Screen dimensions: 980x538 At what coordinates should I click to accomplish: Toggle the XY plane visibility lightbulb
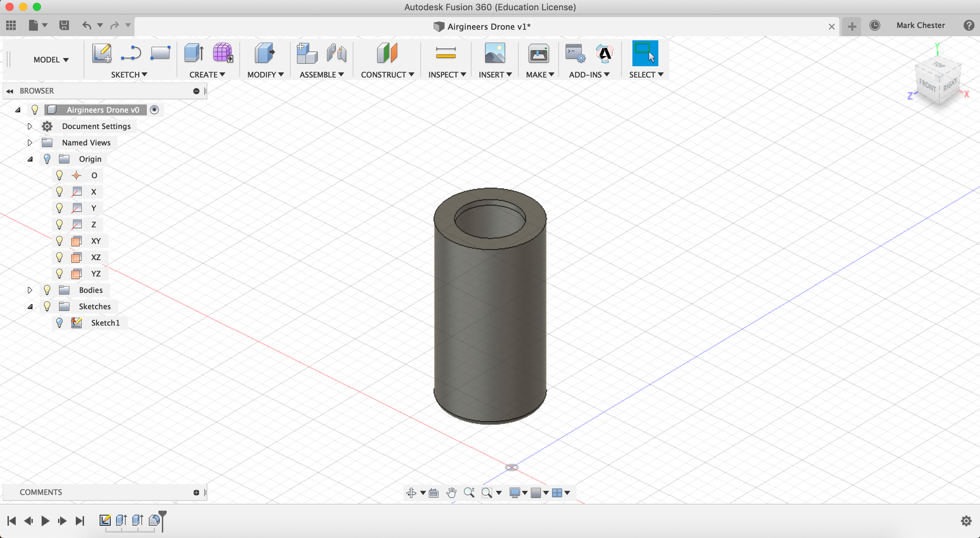[60, 241]
